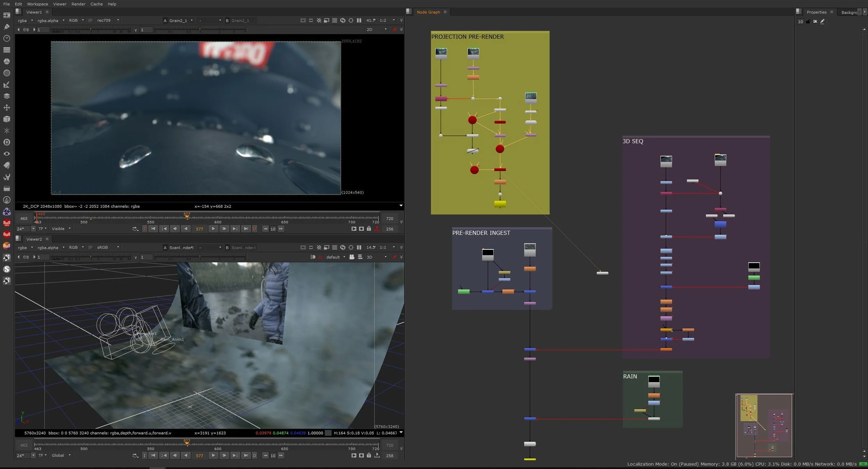Expand the Viewer2 3D view mode dropdown
The width and height of the screenshot is (868, 469).
pos(377,257)
